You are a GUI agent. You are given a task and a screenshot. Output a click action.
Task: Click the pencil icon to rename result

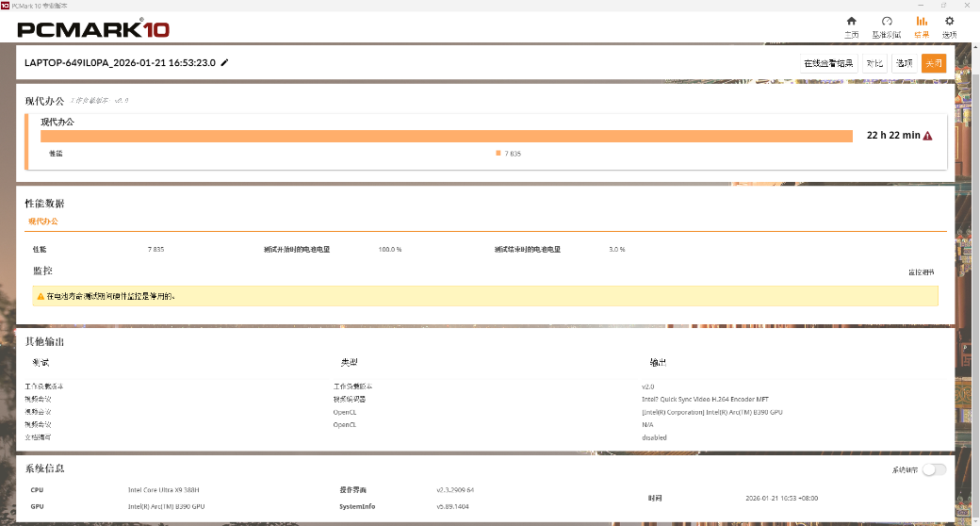[224, 63]
